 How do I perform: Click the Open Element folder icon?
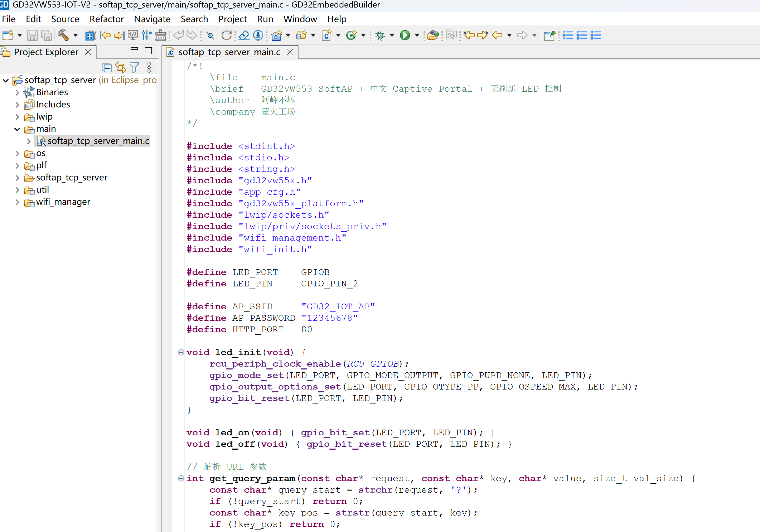tap(433, 35)
